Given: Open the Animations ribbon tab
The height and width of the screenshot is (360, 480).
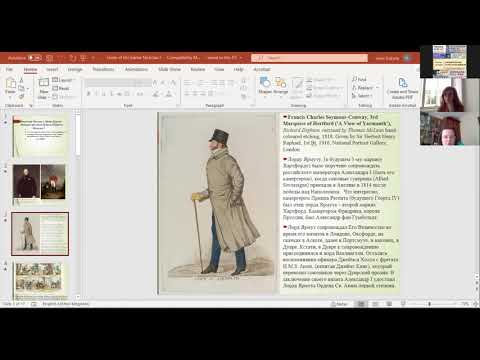Looking at the screenshot, I should [136, 69].
